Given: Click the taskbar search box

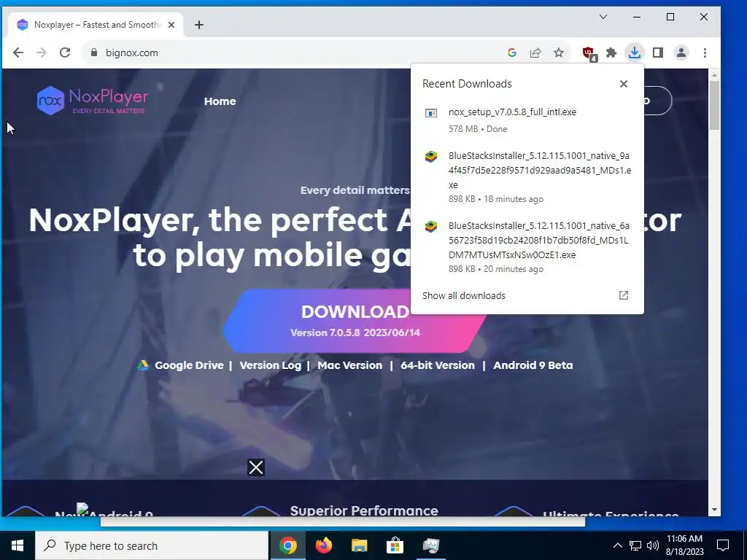Looking at the screenshot, I should pyautogui.click(x=152, y=545).
